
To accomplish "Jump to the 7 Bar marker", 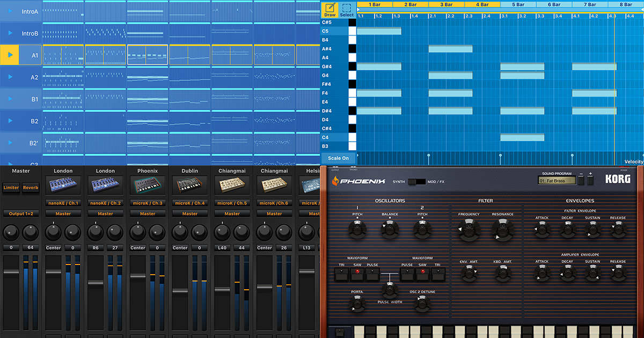I will (x=590, y=4).
